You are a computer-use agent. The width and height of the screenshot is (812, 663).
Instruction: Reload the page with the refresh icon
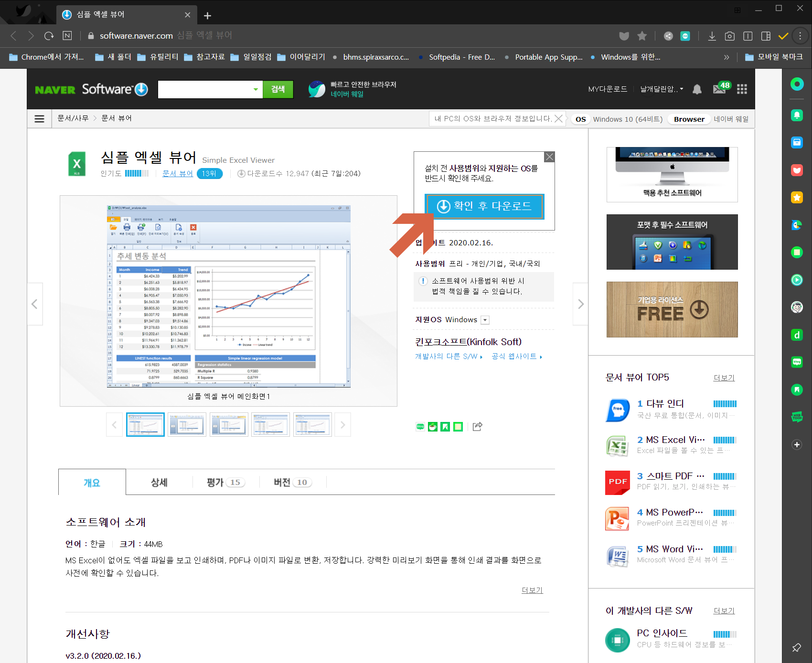(49, 36)
